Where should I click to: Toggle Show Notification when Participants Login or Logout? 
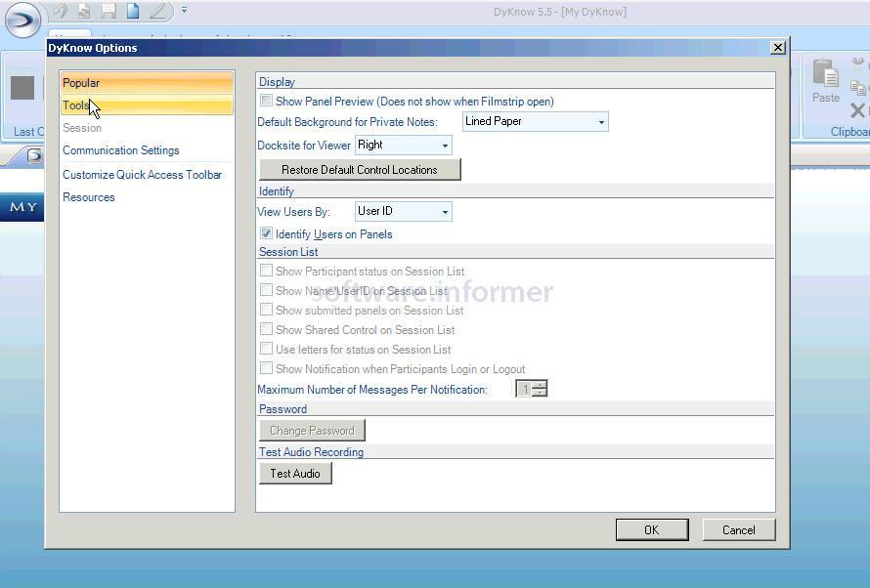(x=266, y=368)
